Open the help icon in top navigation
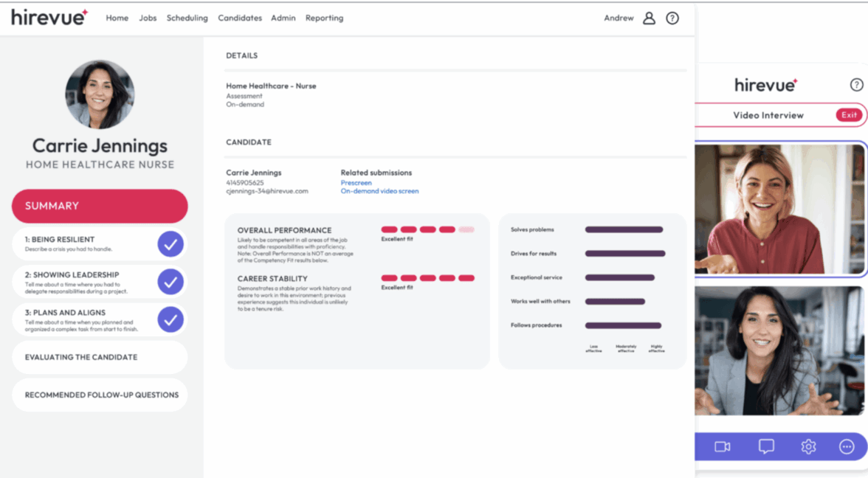The image size is (868, 478). coord(672,18)
